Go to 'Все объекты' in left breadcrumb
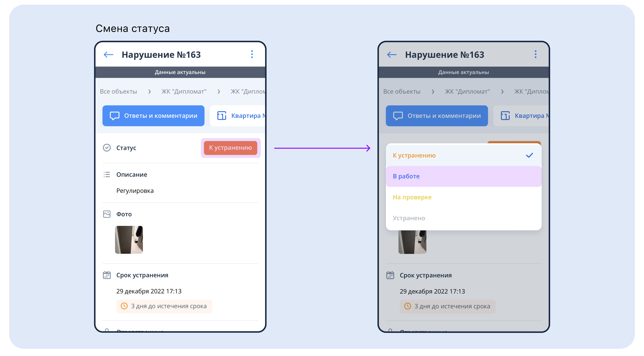 click(x=118, y=92)
